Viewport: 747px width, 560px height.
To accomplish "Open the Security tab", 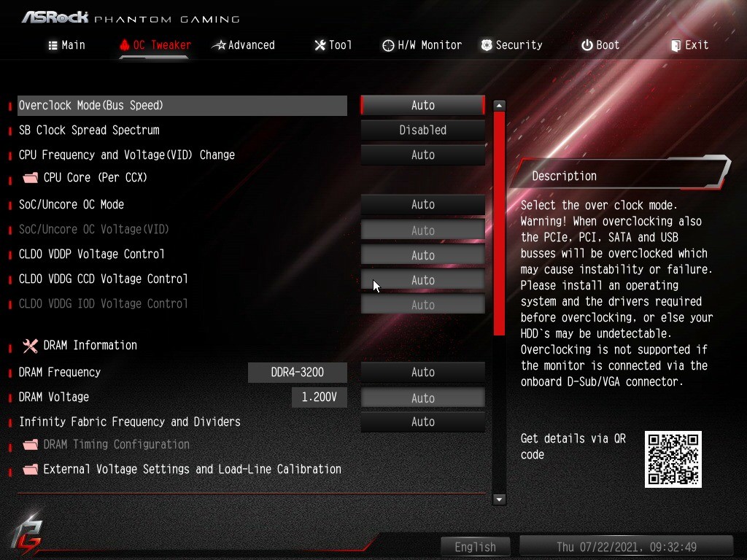I will [511, 45].
